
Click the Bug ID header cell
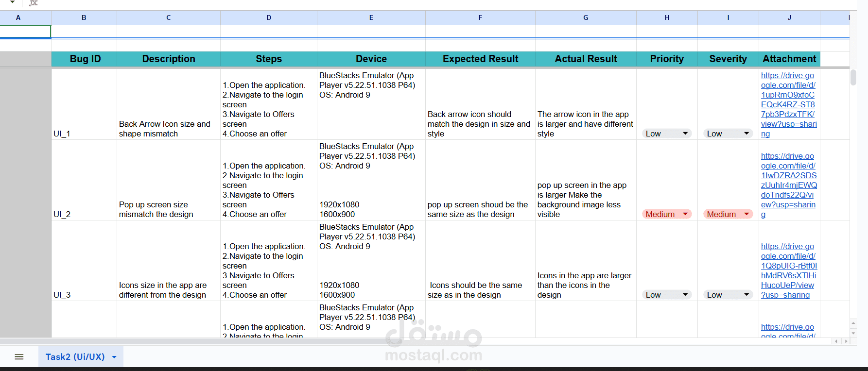coord(84,59)
